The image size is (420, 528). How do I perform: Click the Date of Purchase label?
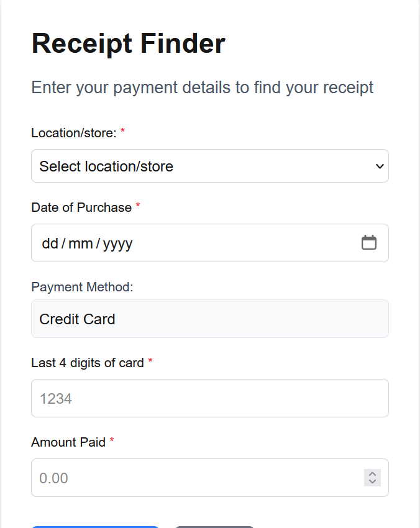point(81,207)
